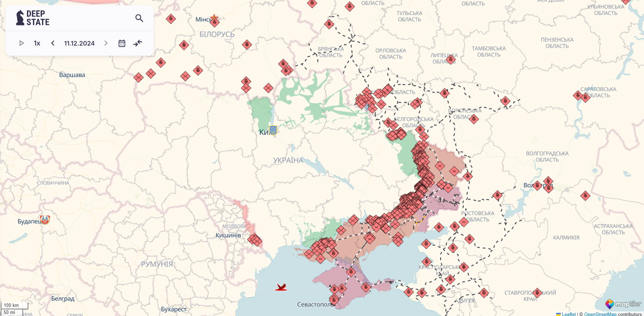Click the opposing arrows compare icon
The image size is (644, 316).
[x=138, y=43]
